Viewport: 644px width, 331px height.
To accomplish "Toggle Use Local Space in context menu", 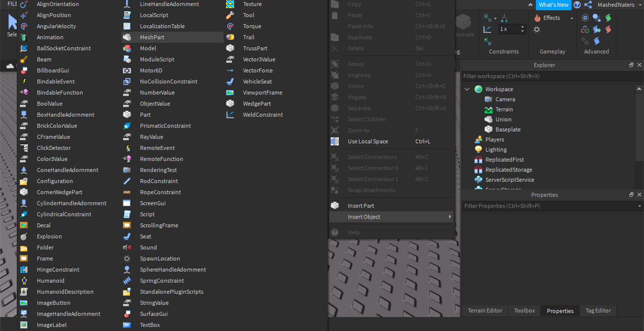I will (368, 142).
